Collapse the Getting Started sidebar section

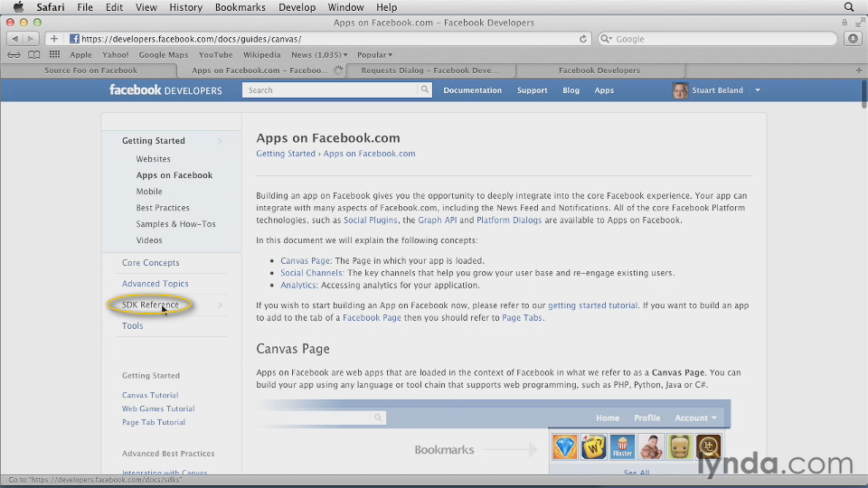coord(220,141)
